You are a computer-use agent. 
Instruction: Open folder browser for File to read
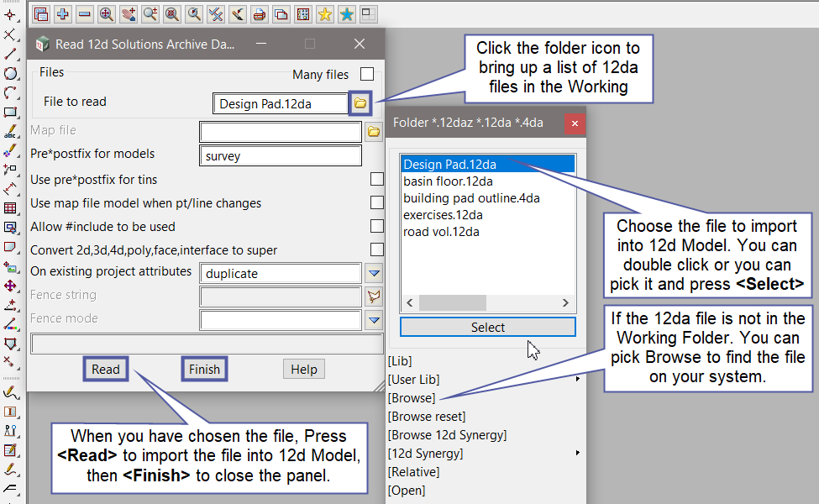(360, 103)
